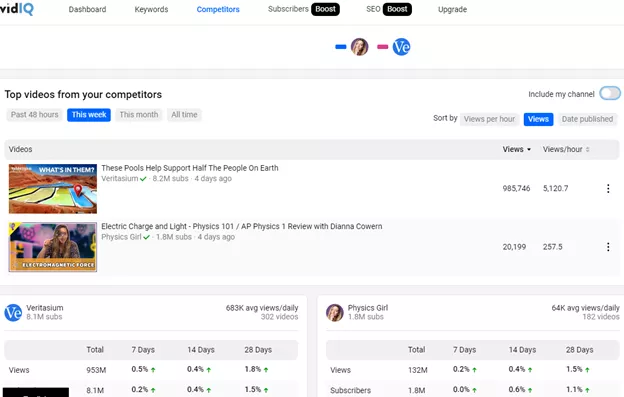Open 'Electric Charge and Light - Physics 101' title
Screen dimensions: 624x397
tap(242, 226)
